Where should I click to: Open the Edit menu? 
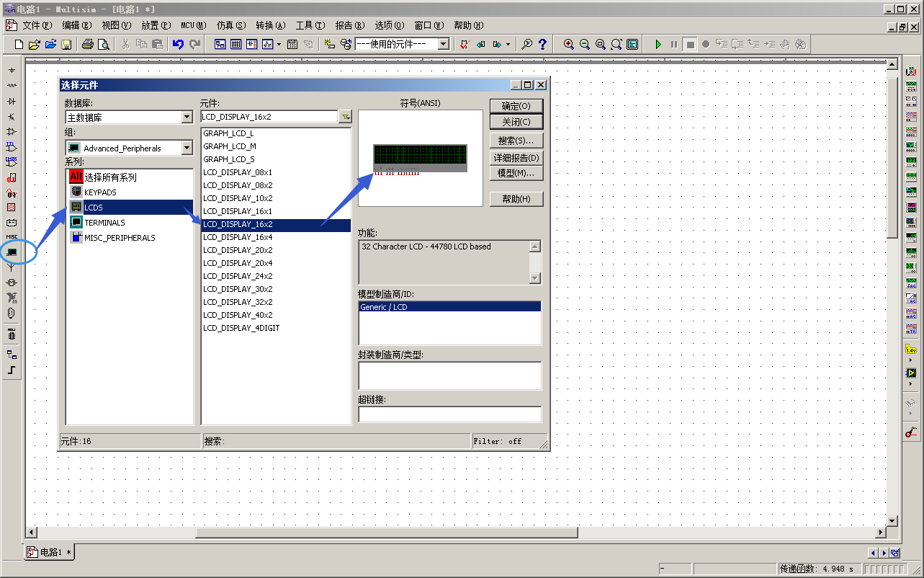point(77,25)
